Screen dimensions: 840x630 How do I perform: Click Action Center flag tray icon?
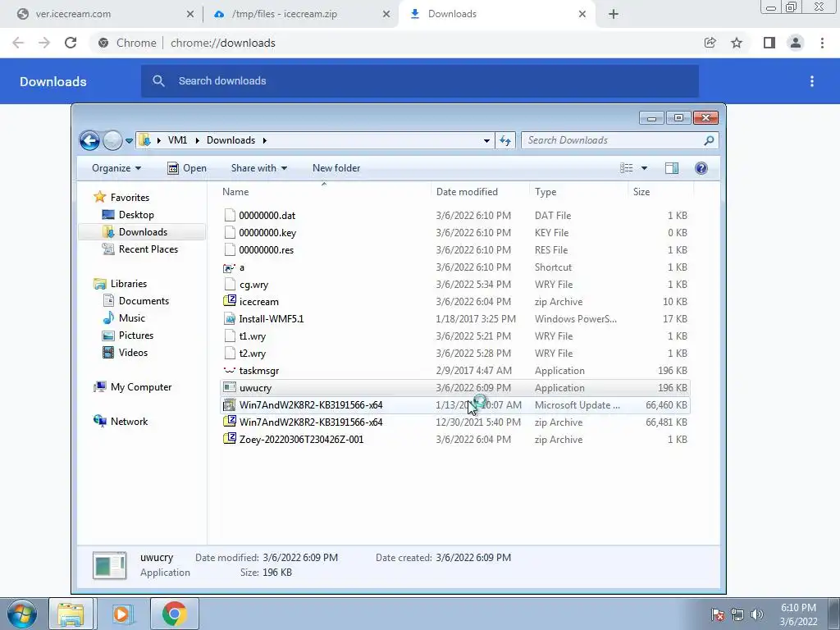tap(718, 614)
